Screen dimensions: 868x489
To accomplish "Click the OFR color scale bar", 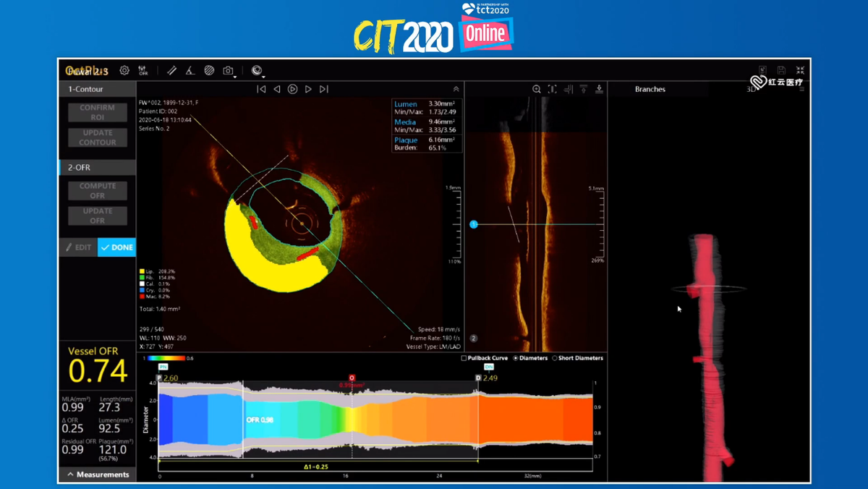I will coord(166,358).
